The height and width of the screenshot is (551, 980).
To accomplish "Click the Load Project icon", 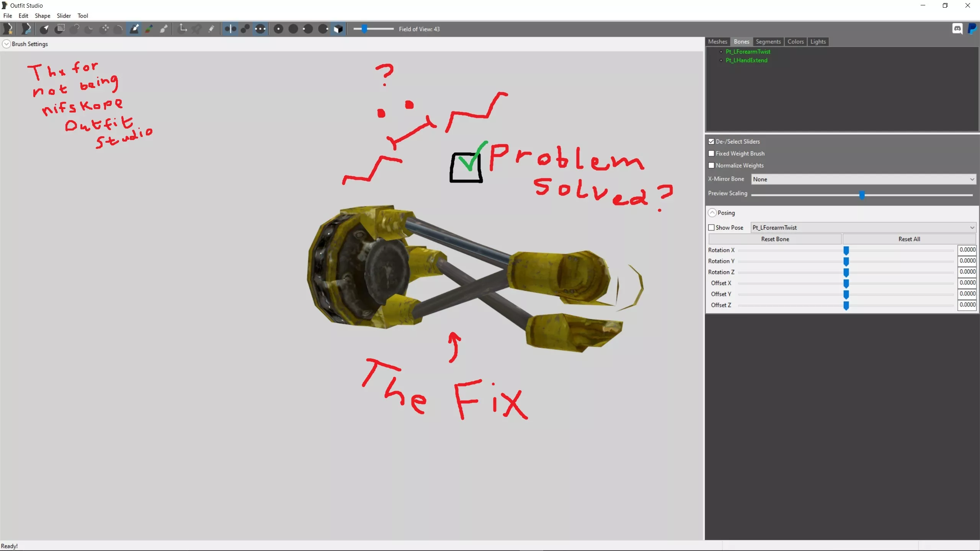I will [x=26, y=29].
